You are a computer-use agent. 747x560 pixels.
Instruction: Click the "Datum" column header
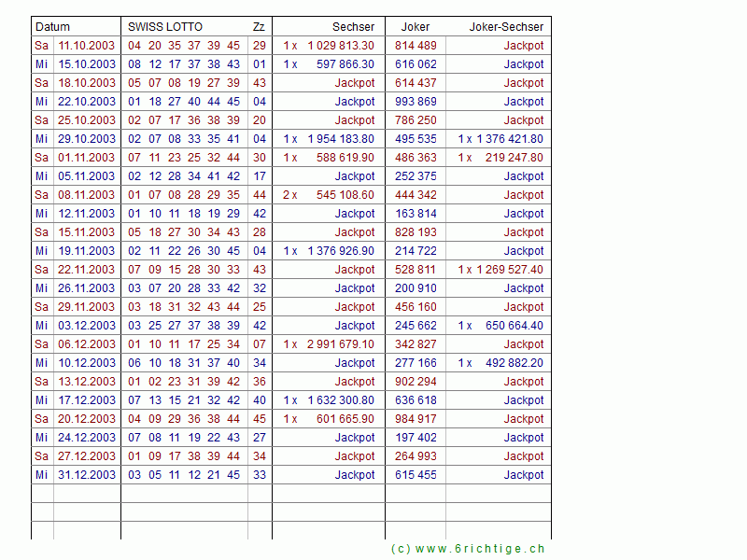tap(52, 27)
